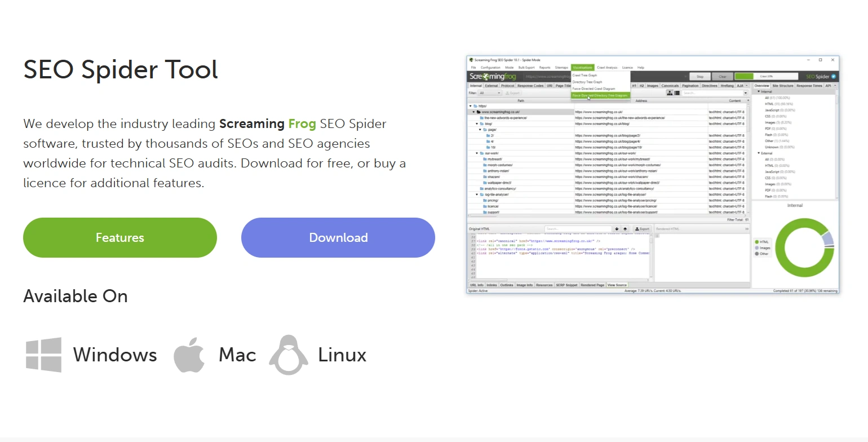This screenshot has width=868, height=442.
Task: Click the down-arrow search navigation icon
Action: pyautogui.click(x=617, y=228)
